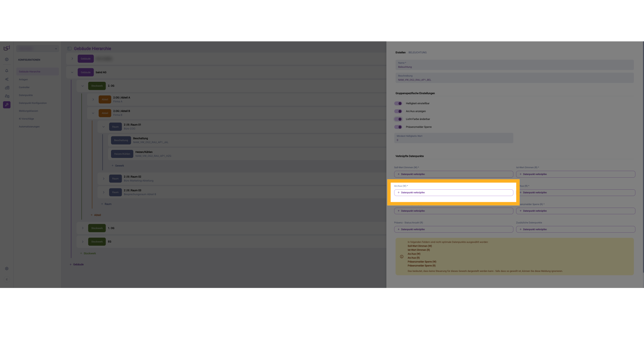Expand the 1. OG Stockwerk row
644x362 pixels.
click(x=83, y=228)
